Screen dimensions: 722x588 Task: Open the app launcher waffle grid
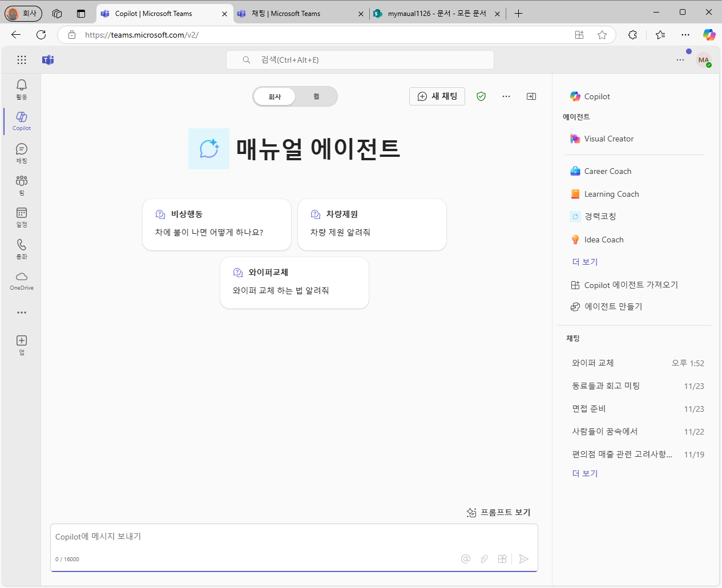(22, 60)
